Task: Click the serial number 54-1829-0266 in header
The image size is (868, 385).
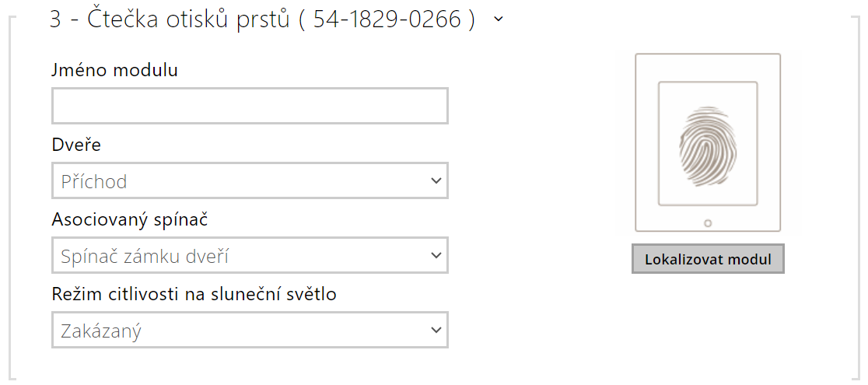Action: tap(387, 19)
